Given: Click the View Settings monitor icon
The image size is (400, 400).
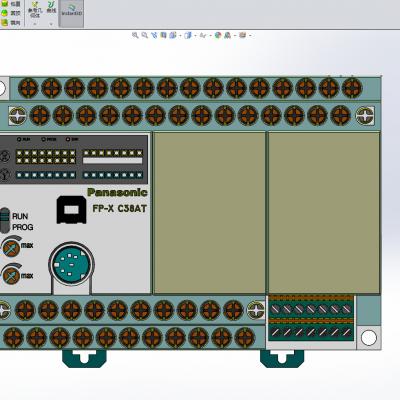Looking at the screenshot, I should (242, 35).
